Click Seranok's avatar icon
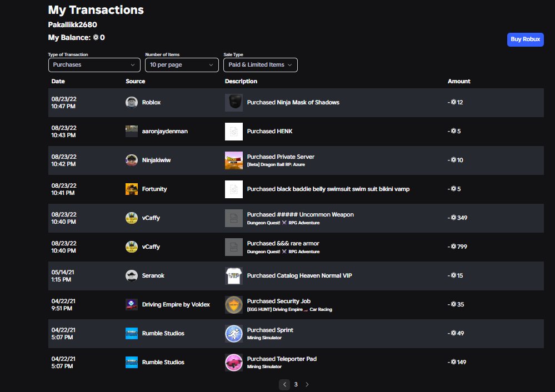555x392 pixels. tap(131, 275)
